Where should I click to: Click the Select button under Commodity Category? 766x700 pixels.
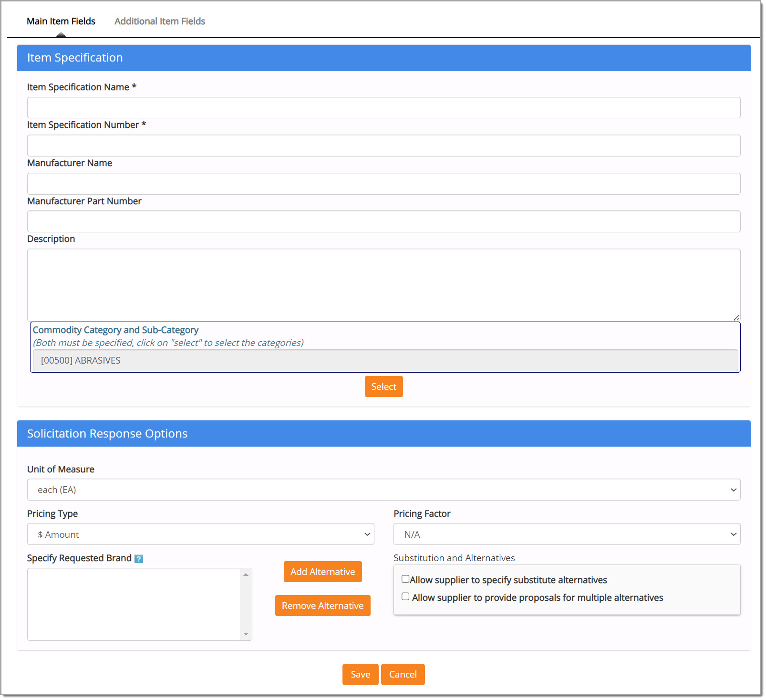click(383, 387)
